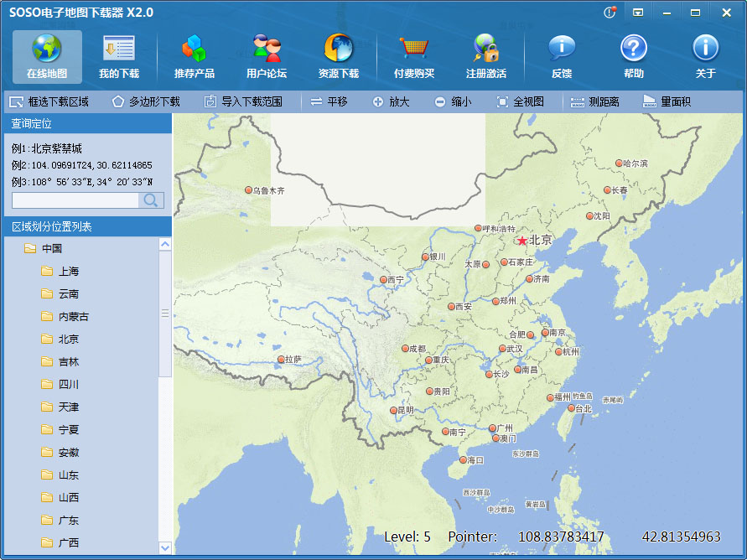Viewport: 747px width, 560px height.
Task: Select 多边形下载 polygon download tool
Action: (146, 101)
